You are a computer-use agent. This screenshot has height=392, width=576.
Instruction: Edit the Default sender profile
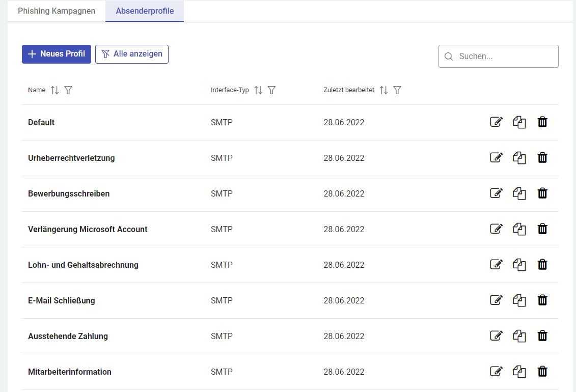[496, 122]
